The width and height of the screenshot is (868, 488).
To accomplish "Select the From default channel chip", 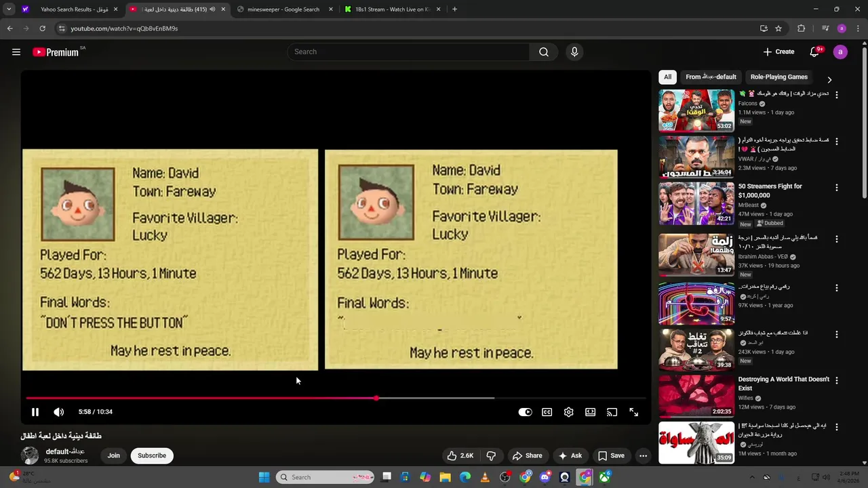I will tap(710, 77).
